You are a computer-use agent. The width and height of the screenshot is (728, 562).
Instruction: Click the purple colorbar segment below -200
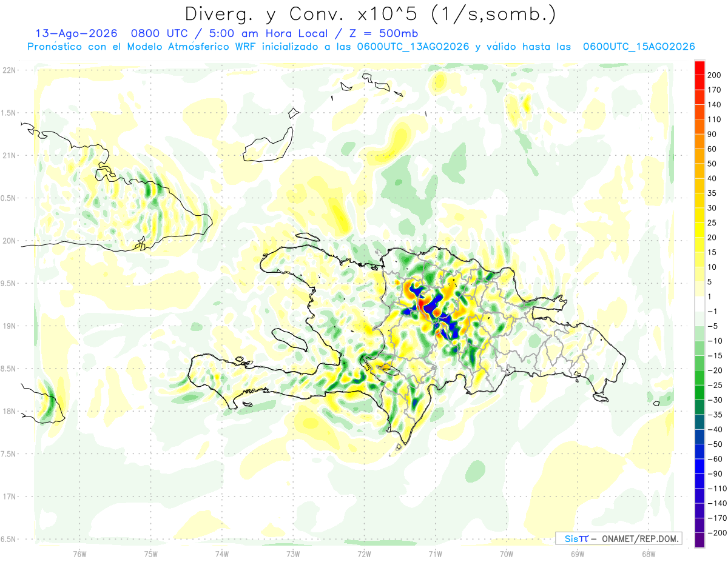[x=699, y=540]
